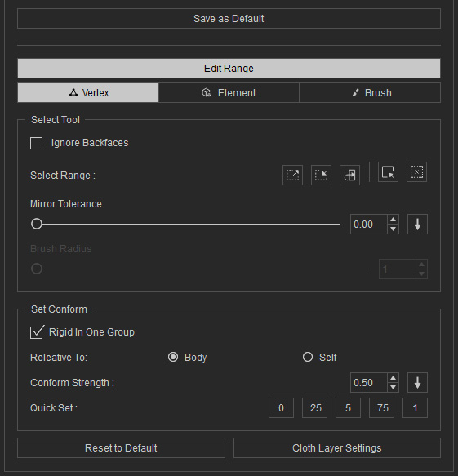This screenshot has height=476, width=458.
Task: Enable the Ignore Backfaces checkbox
Action: pyautogui.click(x=36, y=143)
